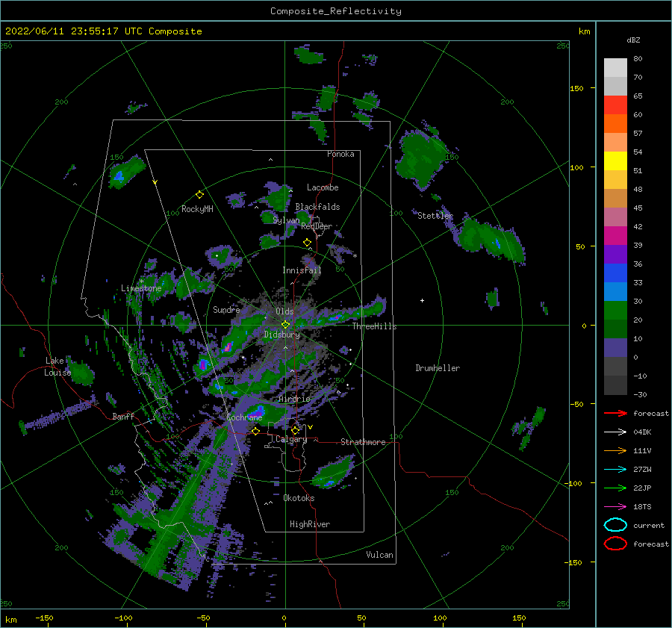Click the dBZ legend heading
This screenshot has width=672, height=628.
point(633,40)
